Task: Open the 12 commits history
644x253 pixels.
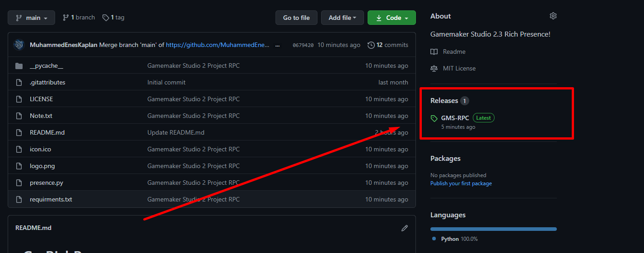Action: click(x=388, y=45)
